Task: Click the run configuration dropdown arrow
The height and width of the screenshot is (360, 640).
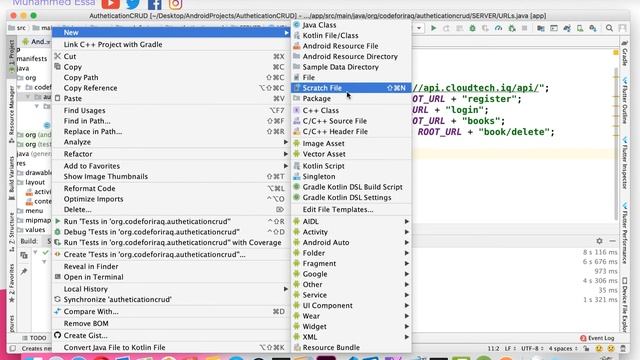Action: [x=419, y=28]
